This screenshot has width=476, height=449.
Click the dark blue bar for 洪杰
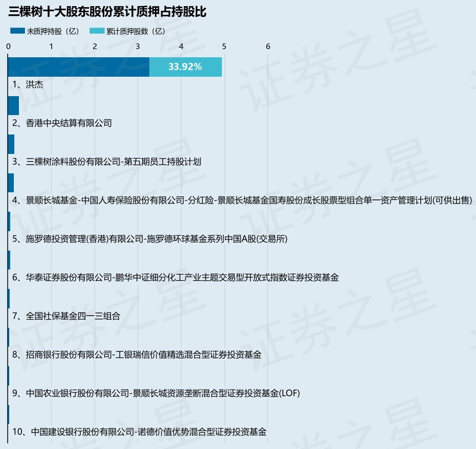point(79,67)
